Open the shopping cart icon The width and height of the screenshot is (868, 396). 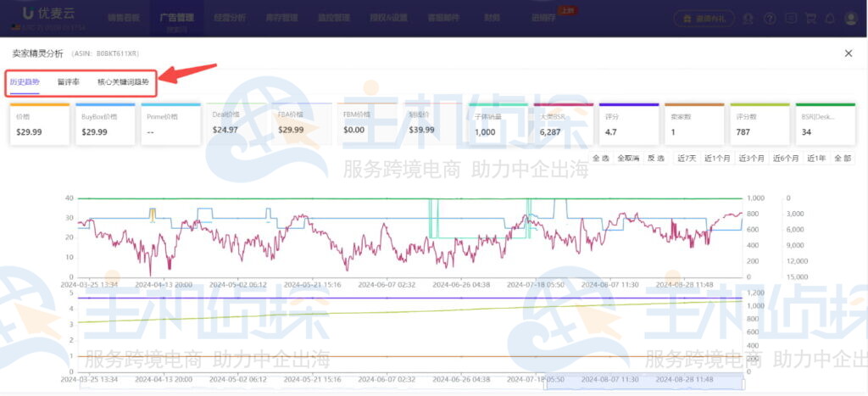pyautogui.click(x=810, y=18)
